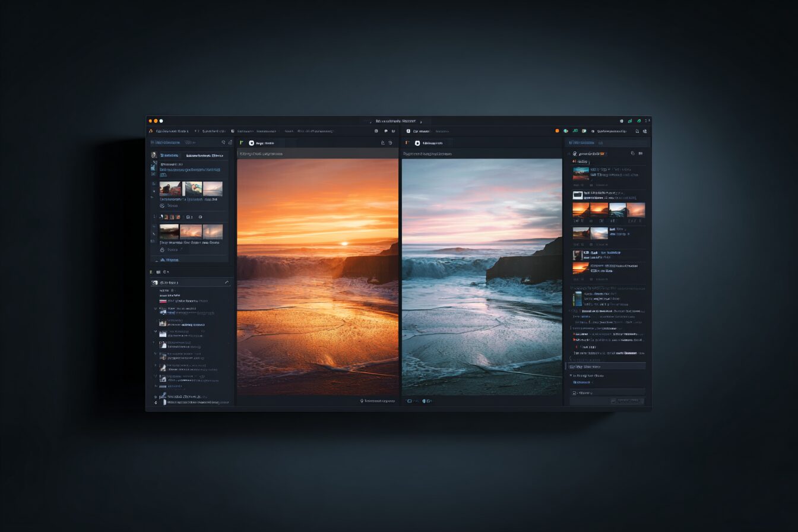Select the blue wave thumbnail in the four-image strip
This screenshot has height=532, width=798.
(x=617, y=210)
